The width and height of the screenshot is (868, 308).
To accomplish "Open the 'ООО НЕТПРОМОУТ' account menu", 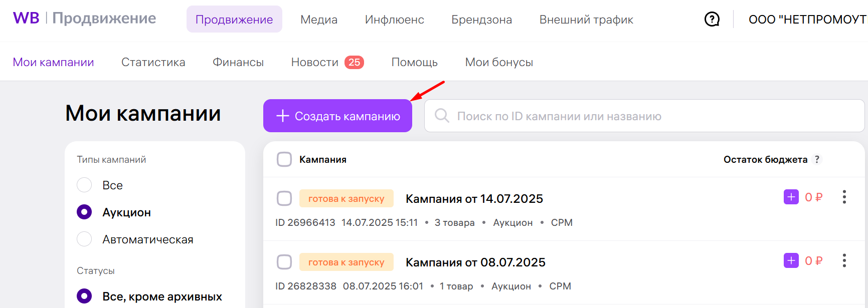I will [x=807, y=20].
